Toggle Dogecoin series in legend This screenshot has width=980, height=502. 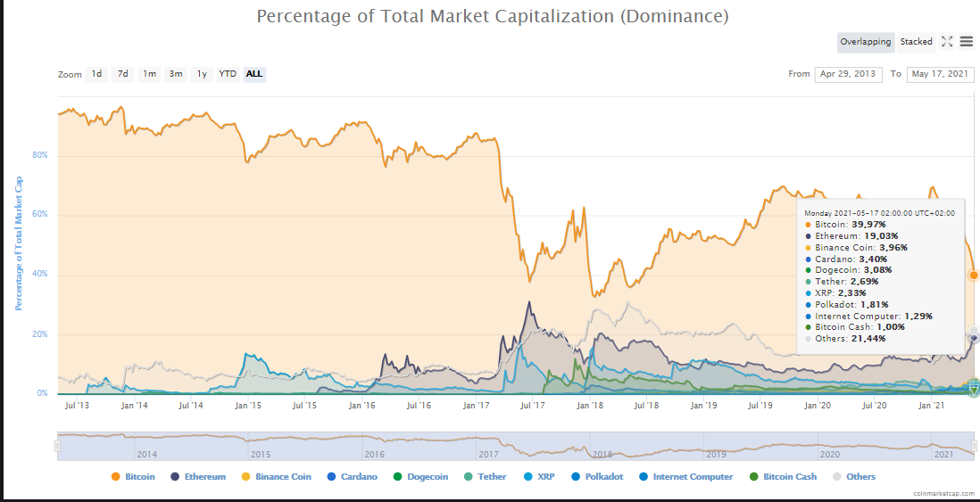(420, 476)
